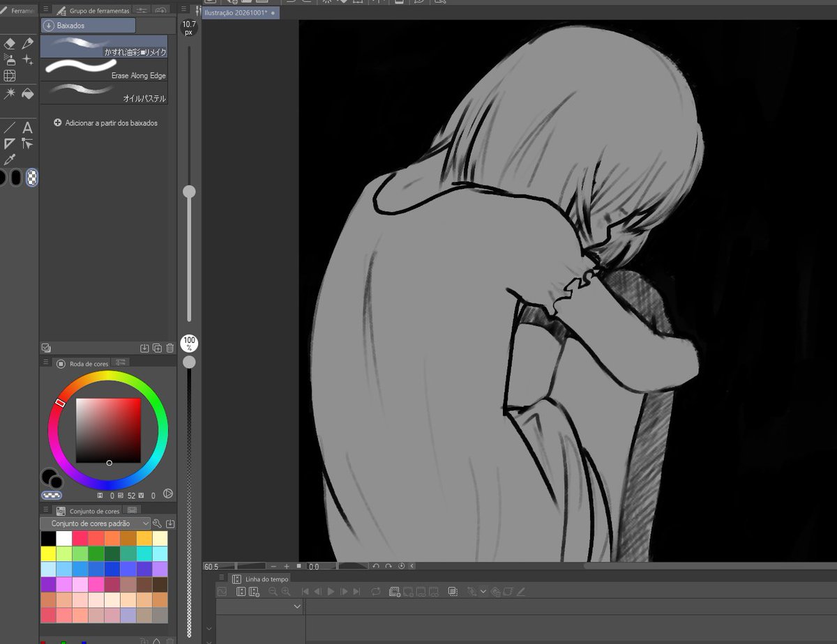Select the オイルパステル brush

(104, 93)
